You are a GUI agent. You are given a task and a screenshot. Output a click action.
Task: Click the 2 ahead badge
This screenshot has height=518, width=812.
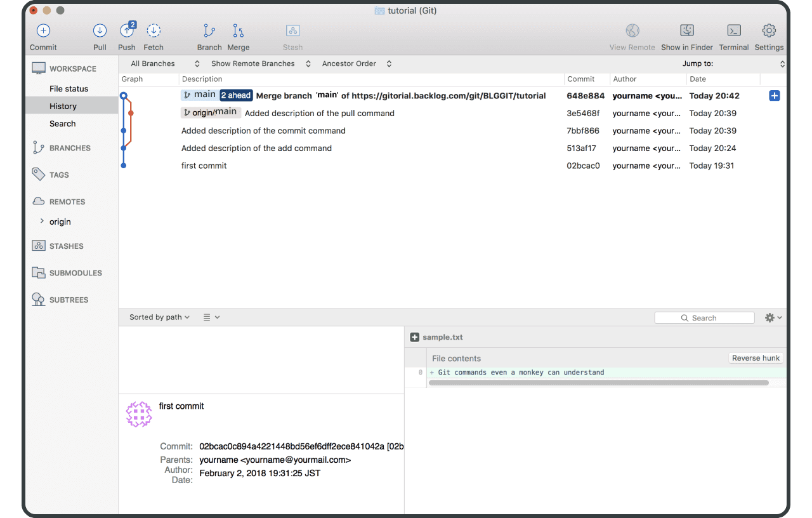pyautogui.click(x=237, y=96)
